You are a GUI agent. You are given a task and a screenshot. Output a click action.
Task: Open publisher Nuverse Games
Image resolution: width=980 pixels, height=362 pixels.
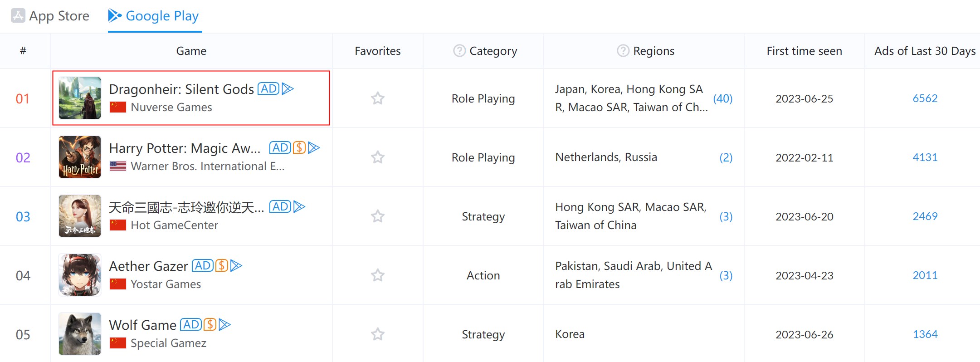[x=171, y=108]
